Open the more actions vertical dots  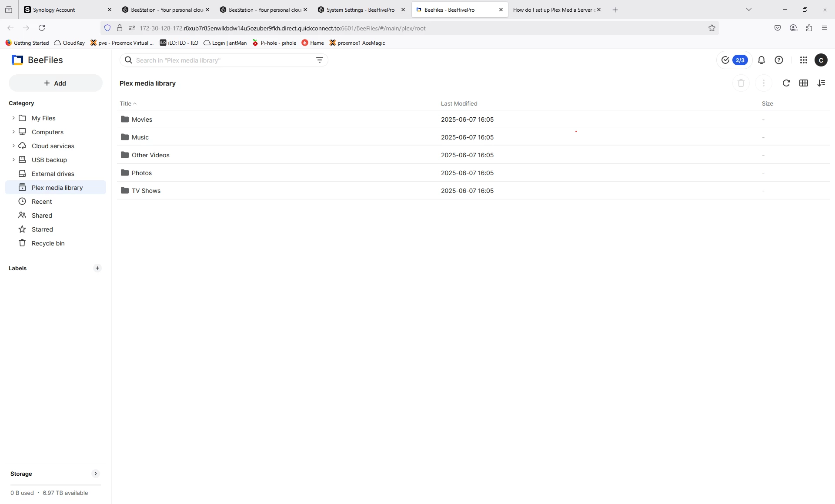(763, 83)
